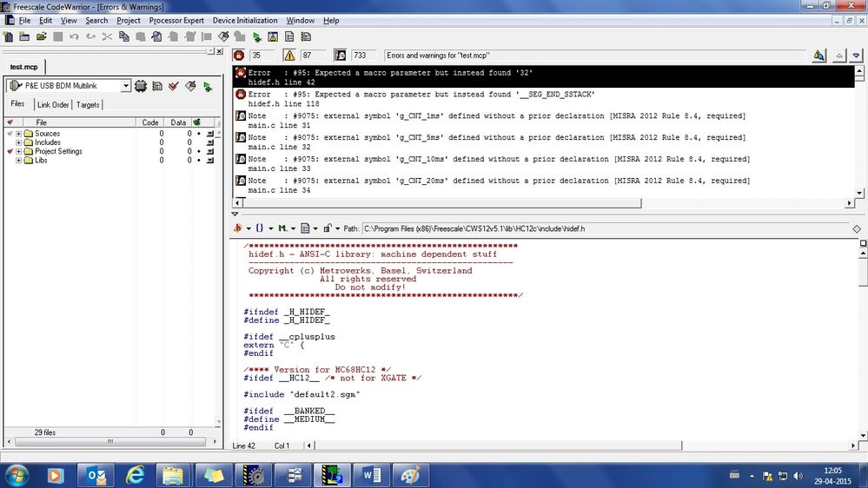The image size is (868, 488).
Task: Open the Device Initialization menu
Action: [x=245, y=21]
